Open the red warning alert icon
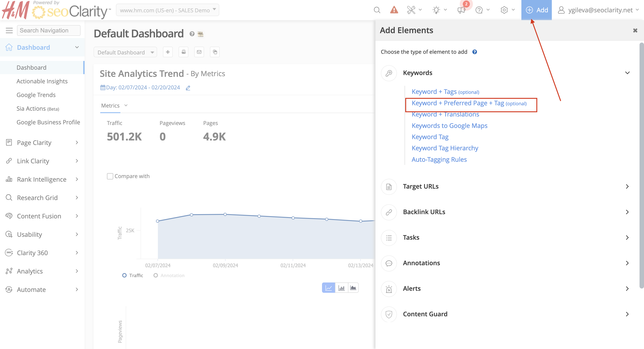Image resolution: width=644 pixels, height=349 pixels. coord(394,10)
